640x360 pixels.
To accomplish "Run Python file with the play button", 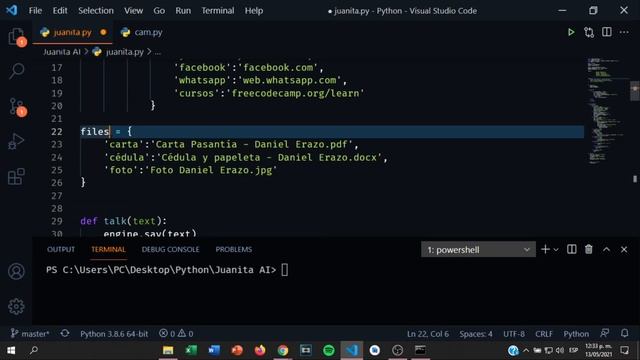I will (x=571, y=32).
